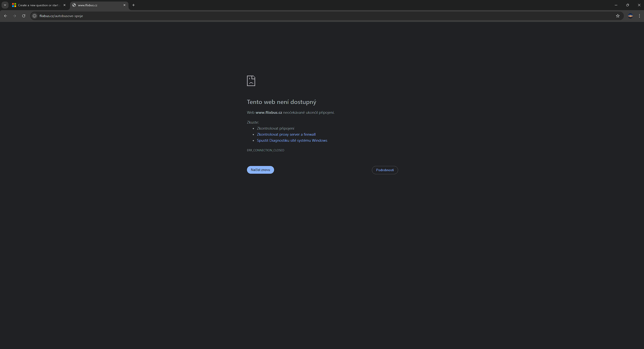This screenshot has height=349, width=644.
Task: Switch to the Create a new question tab
Action: (38, 5)
